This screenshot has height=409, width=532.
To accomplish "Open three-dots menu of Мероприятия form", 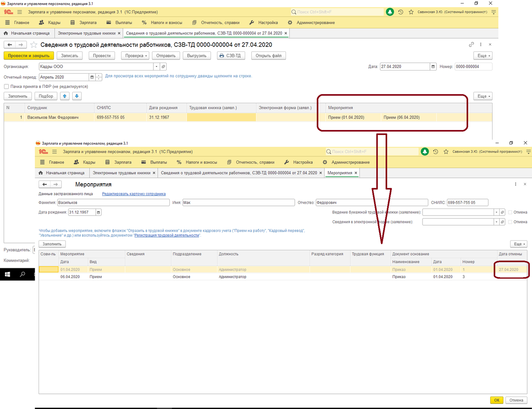I will (x=516, y=184).
